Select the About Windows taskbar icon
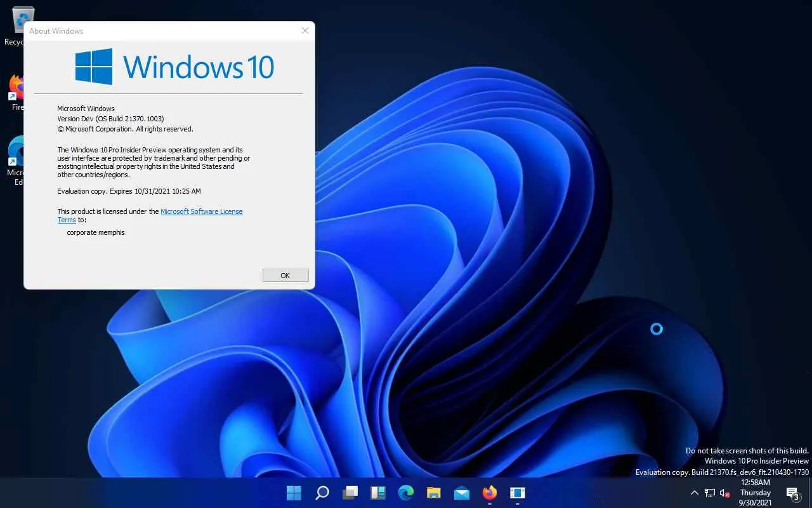812x508 pixels. [518, 493]
